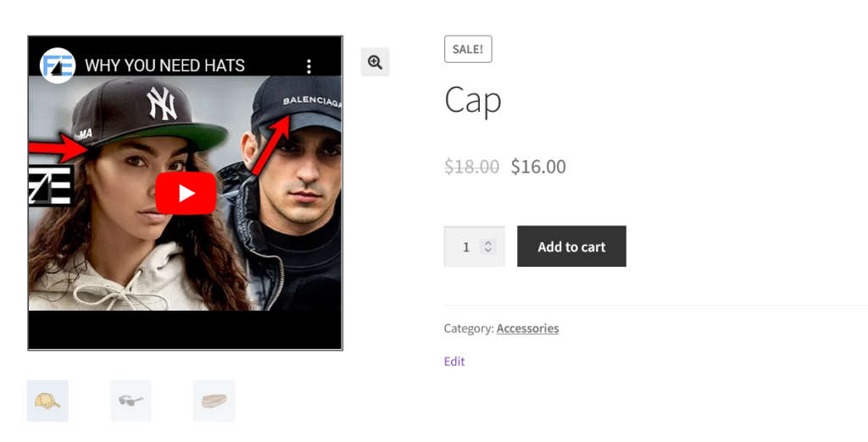The width and height of the screenshot is (868, 442).
Task: Click the Cap product title
Action: coord(473,101)
